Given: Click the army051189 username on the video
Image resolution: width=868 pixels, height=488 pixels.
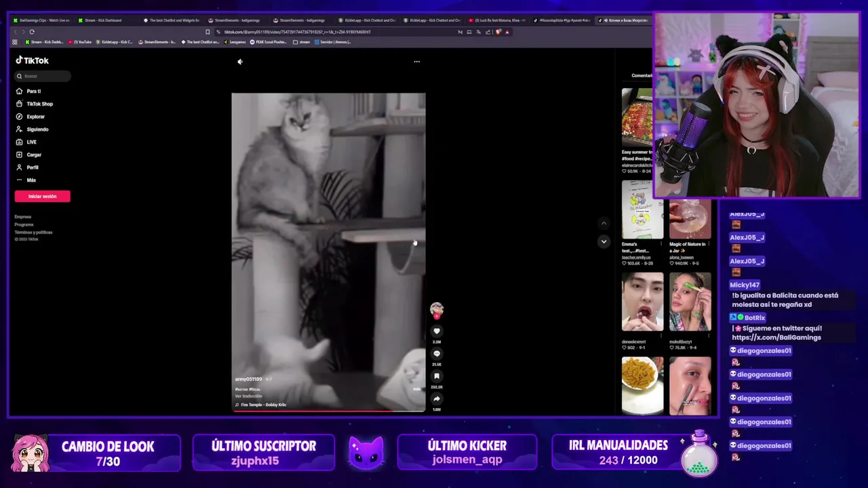Looking at the screenshot, I should 248,380.
